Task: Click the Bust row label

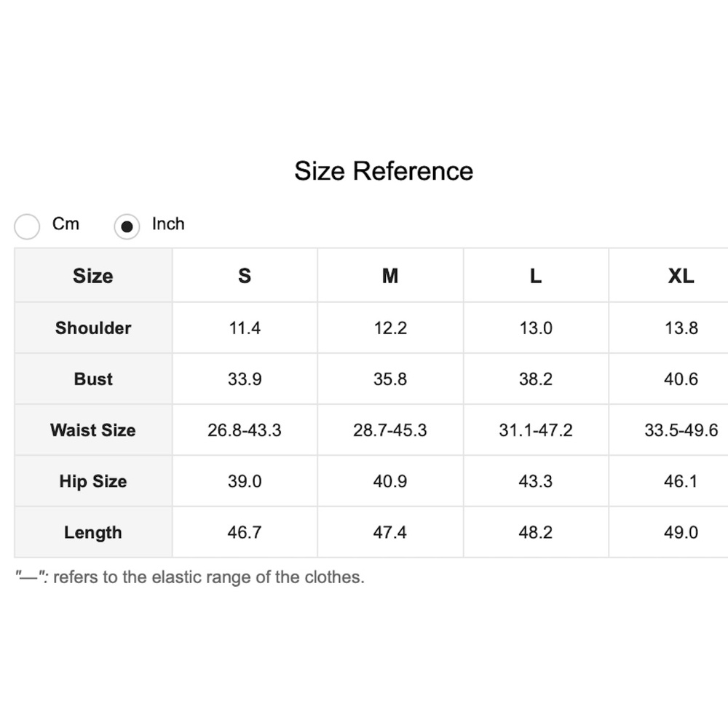Action: (93, 379)
